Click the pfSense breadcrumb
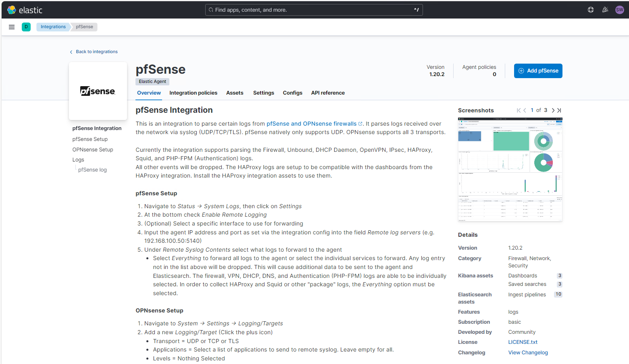Viewport: 629px width, 364px height. pyautogui.click(x=84, y=27)
